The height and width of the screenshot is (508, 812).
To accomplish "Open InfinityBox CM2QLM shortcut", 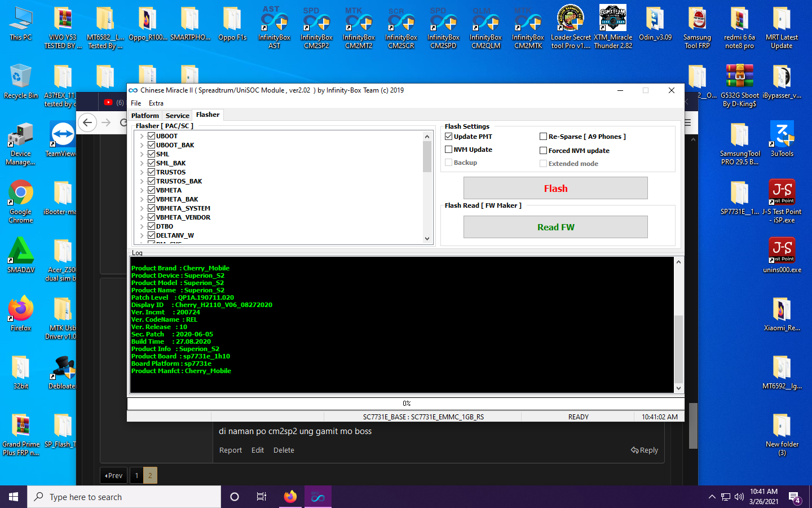I will tap(486, 27).
